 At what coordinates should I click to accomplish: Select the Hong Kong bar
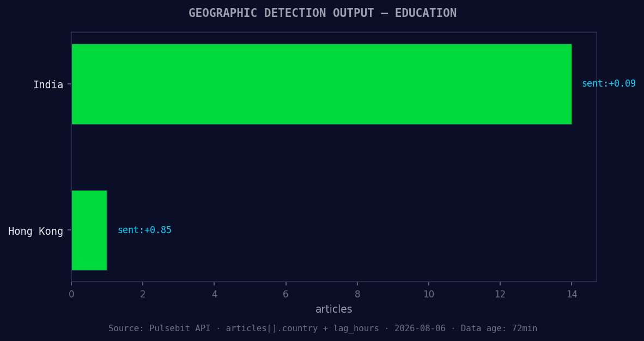pyautogui.click(x=89, y=230)
